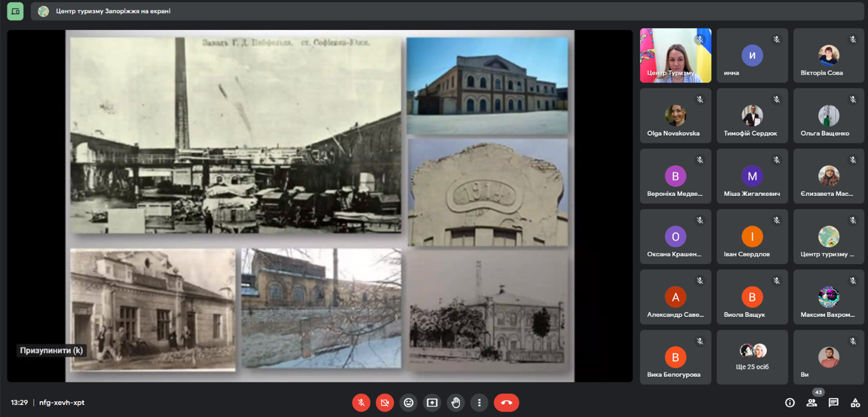Open the three-dot more options menu
Viewport: 868px width, 417px height.
479,403
